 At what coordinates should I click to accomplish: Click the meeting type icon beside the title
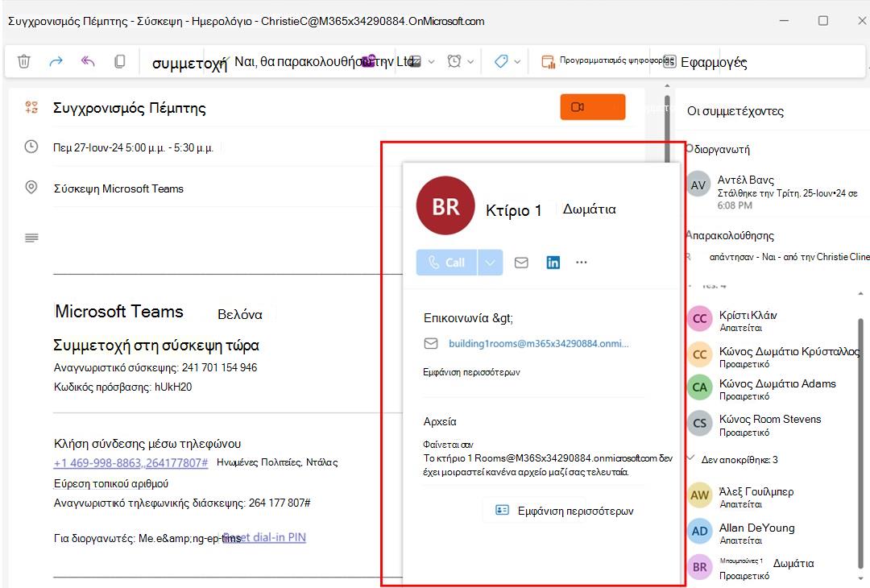click(x=31, y=107)
